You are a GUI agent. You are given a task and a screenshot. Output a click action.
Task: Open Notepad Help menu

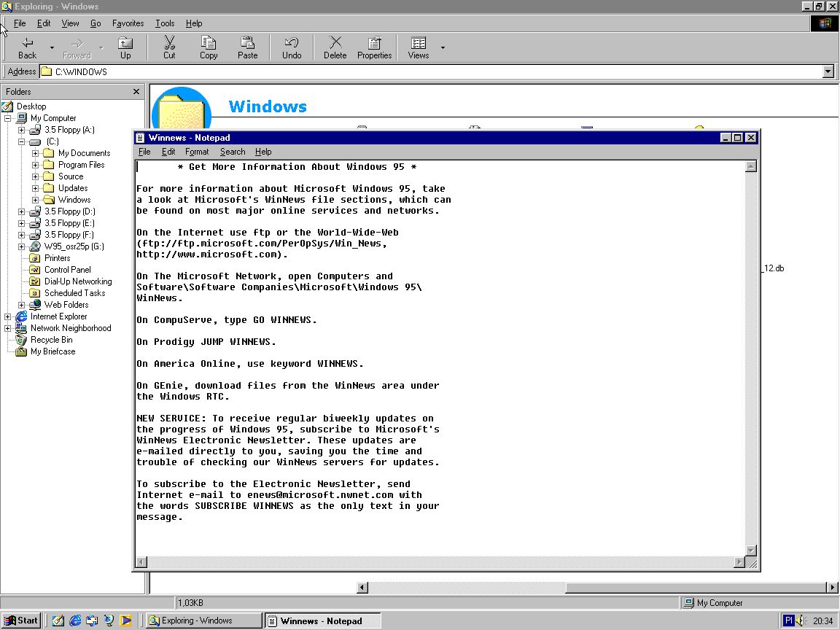pyautogui.click(x=263, y=152)
